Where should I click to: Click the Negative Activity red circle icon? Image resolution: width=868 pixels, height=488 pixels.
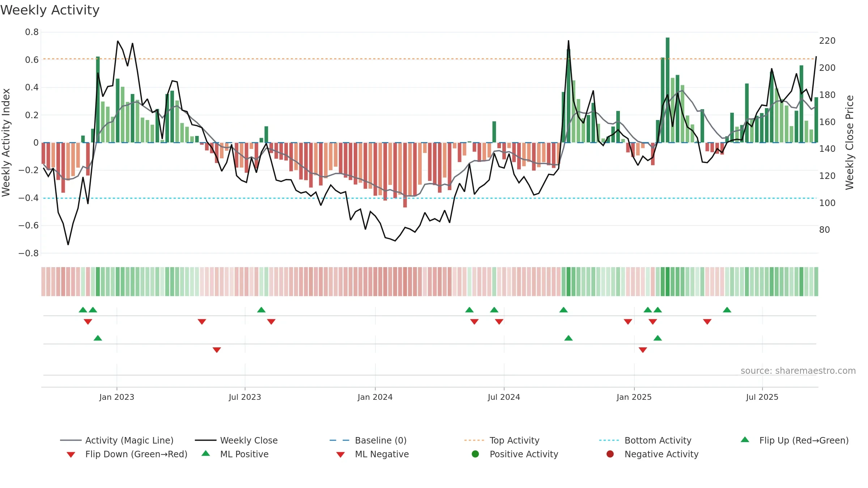pos(610,454)
